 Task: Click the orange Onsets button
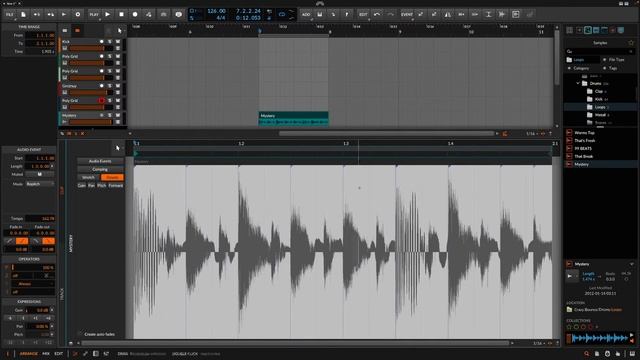(112, 177)
